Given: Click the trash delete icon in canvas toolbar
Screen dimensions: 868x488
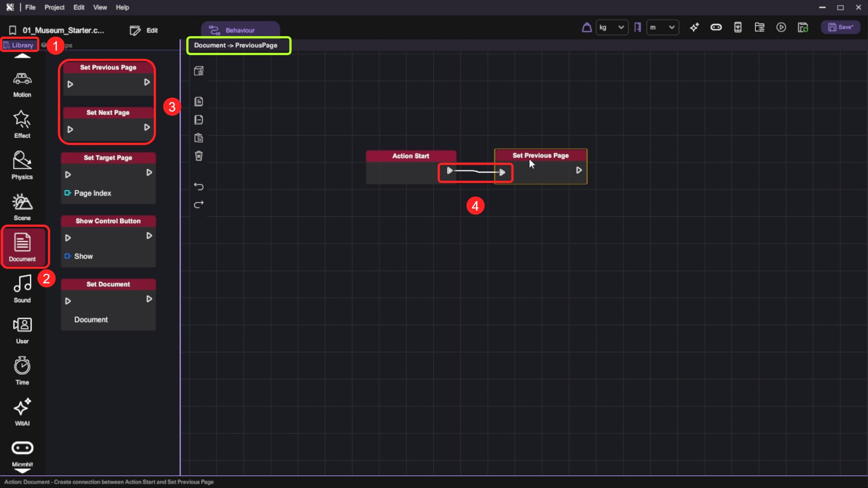Looking at the screenshot, I should pyautogui.click(x=199, y=156).
